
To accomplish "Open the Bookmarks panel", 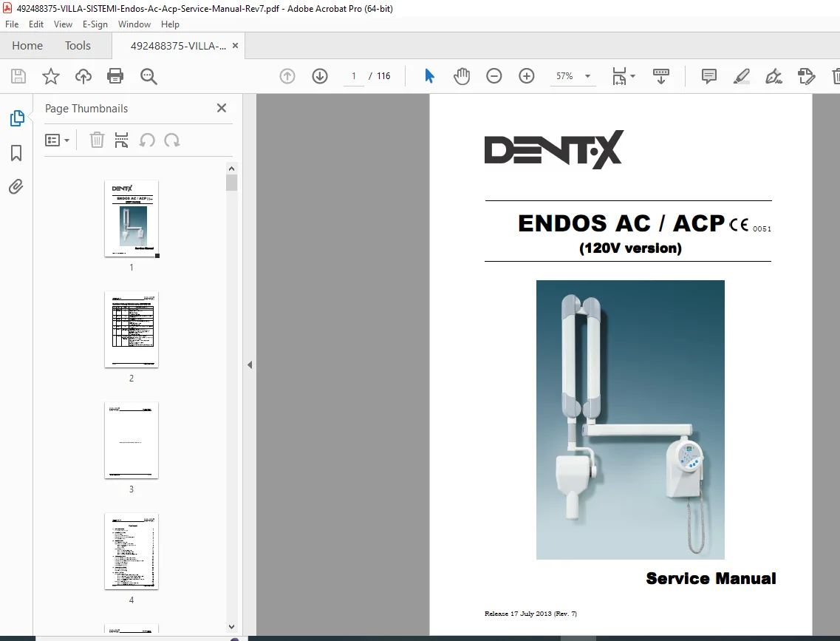I will (x=16, y=153).
